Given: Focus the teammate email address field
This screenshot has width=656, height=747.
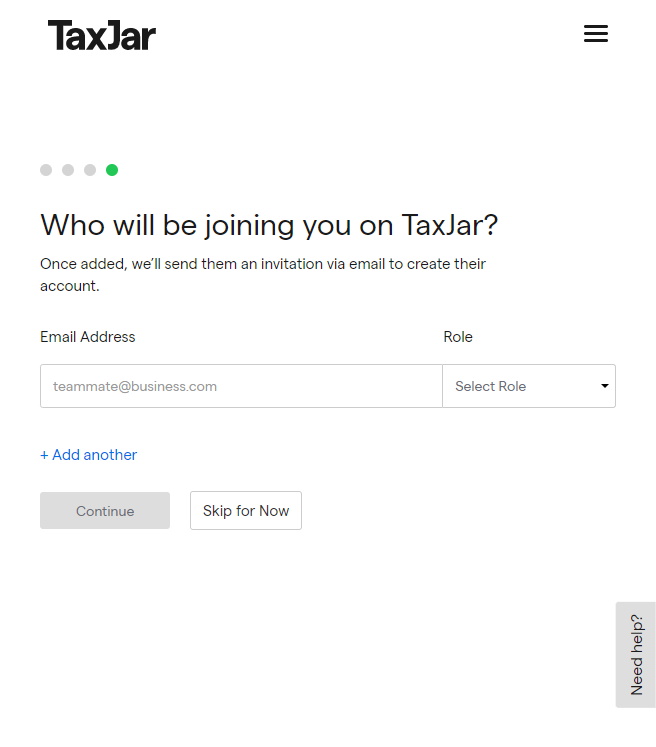Looking at the screenshot, I should [x=242, y=386].
